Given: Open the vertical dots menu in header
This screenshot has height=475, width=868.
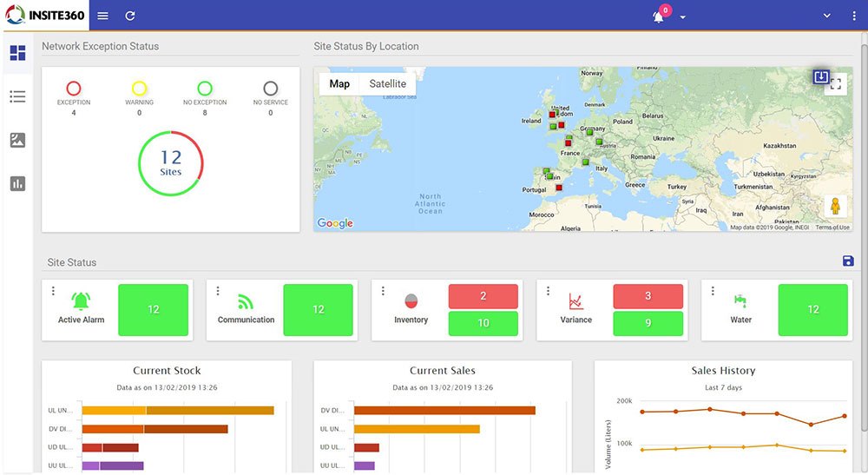Looking at the screenshot, I should click(853, 16).
